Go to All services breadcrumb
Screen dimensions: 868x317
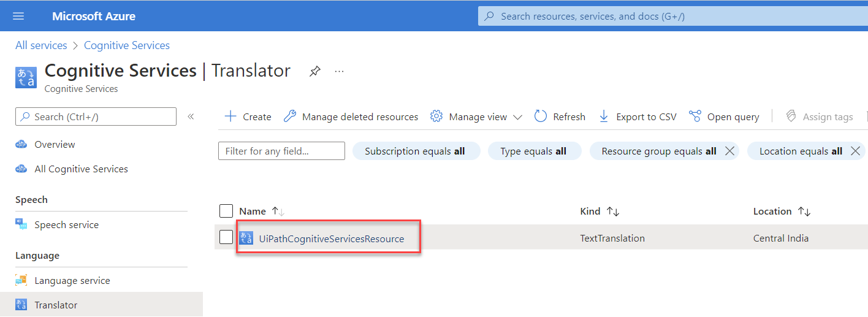point(41,45)
